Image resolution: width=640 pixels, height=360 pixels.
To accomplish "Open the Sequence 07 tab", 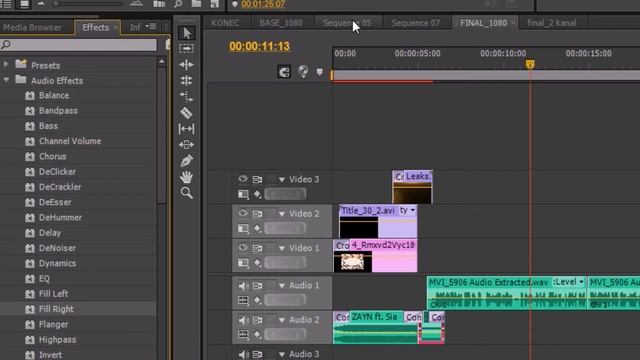I will coord(416,23).
